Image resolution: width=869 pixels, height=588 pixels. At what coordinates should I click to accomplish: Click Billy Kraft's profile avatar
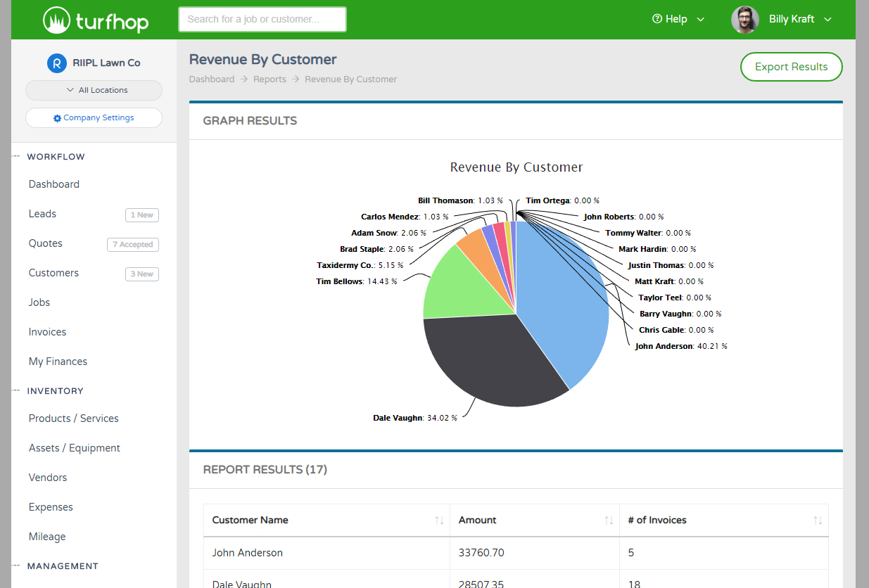click(744, 20)
